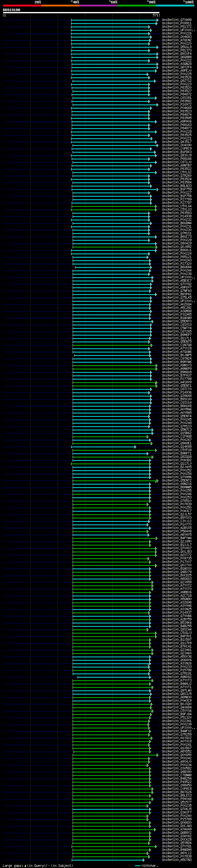The height and width of the screenshot is (868, 197).
Task: Click the 'Large gaps' legend text
Action: [13, 866]
